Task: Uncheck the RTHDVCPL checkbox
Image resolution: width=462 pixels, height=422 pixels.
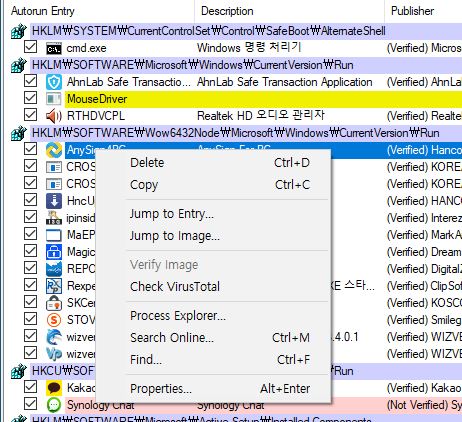Action: coord(31,115)
